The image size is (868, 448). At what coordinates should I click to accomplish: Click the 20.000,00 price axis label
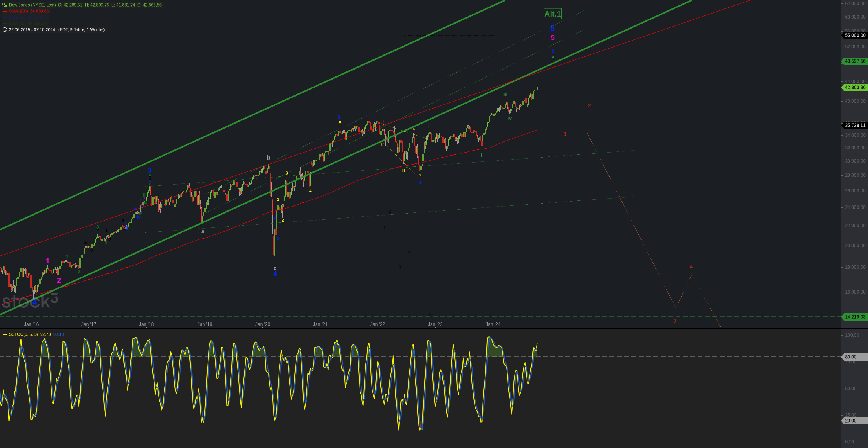click(x=855, y=246)
